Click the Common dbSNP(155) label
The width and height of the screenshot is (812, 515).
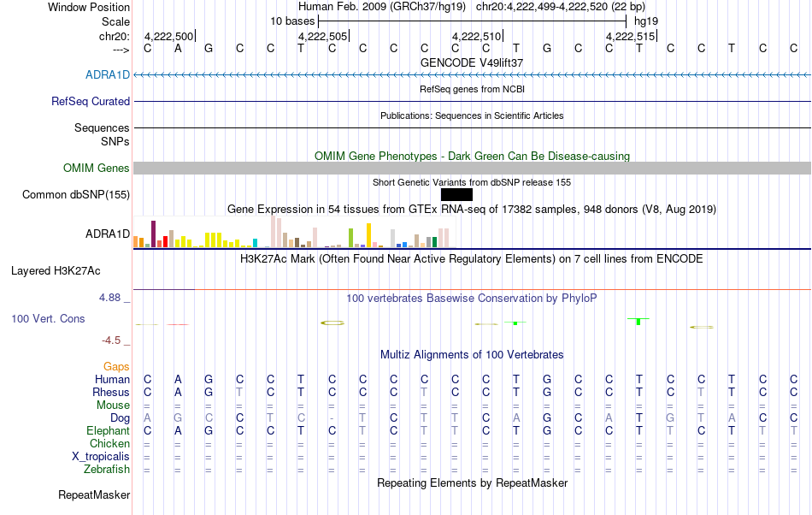[76, 194]
